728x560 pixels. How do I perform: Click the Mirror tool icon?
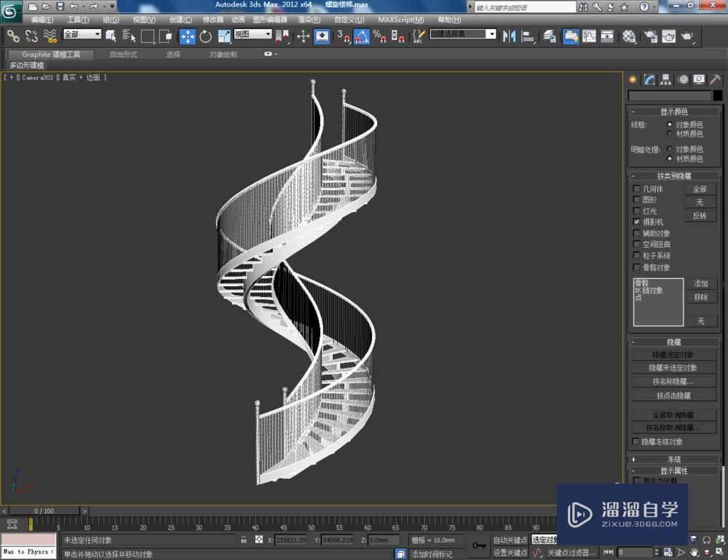click(509, 36)
